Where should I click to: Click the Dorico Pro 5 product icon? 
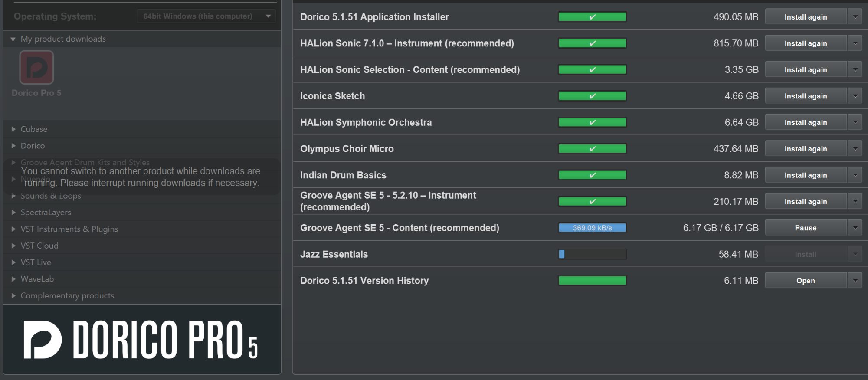36,68
